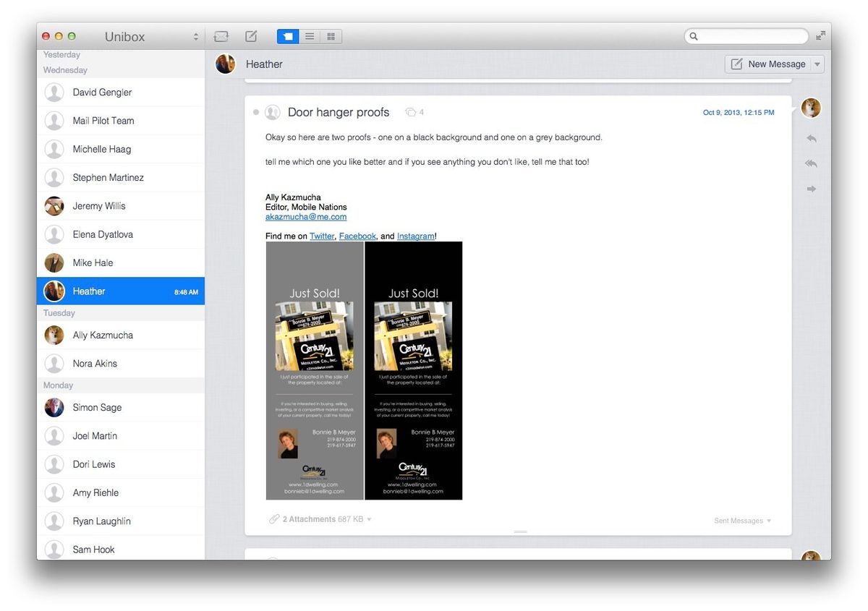The image size is (868, 611).
Task: Click the magnifier in the search field
Action: (x=694, y=35)
